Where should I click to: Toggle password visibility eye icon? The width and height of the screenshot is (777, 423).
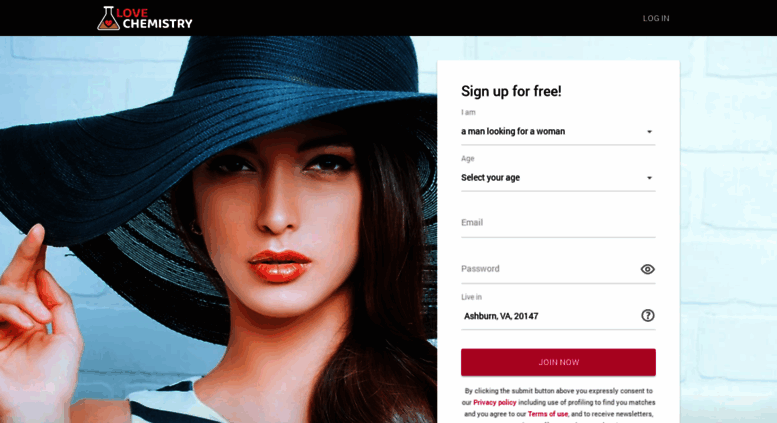[647, 269]
